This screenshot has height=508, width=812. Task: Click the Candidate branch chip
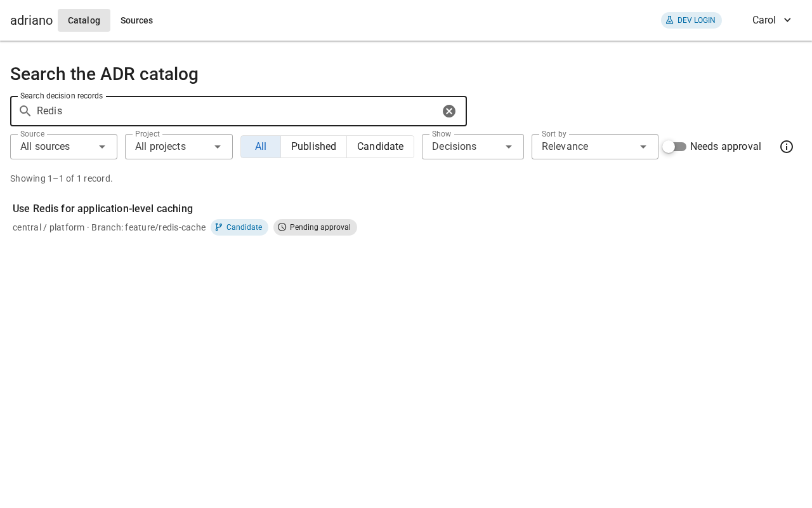pos(239,227)
